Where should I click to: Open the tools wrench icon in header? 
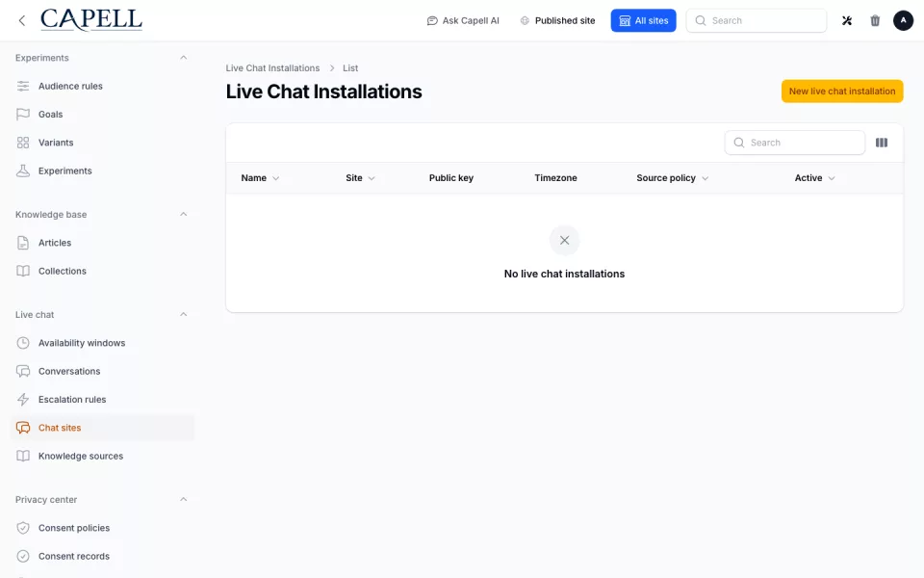click(x=847, y=20)
